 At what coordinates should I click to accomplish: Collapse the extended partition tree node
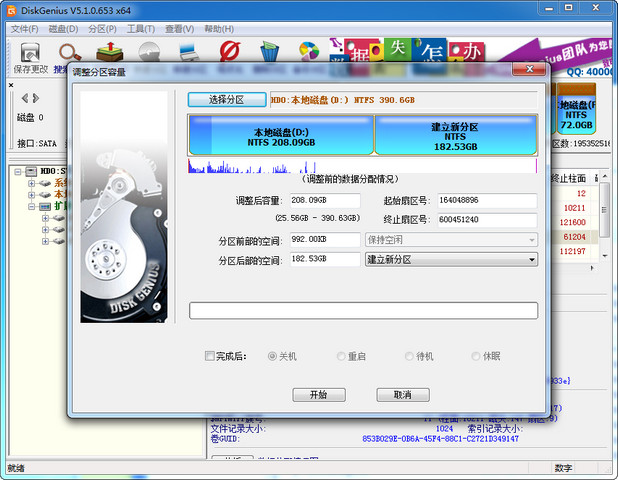[32, 207]
